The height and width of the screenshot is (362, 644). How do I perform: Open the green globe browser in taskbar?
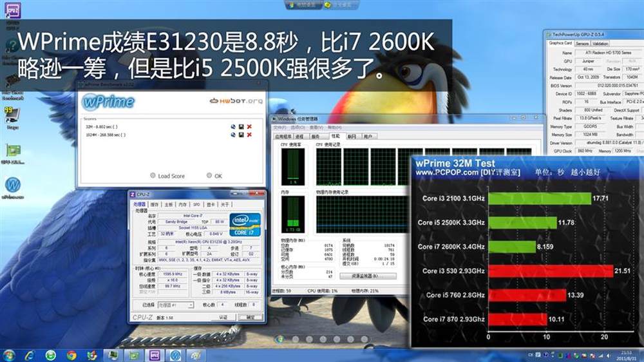[50, 355]
